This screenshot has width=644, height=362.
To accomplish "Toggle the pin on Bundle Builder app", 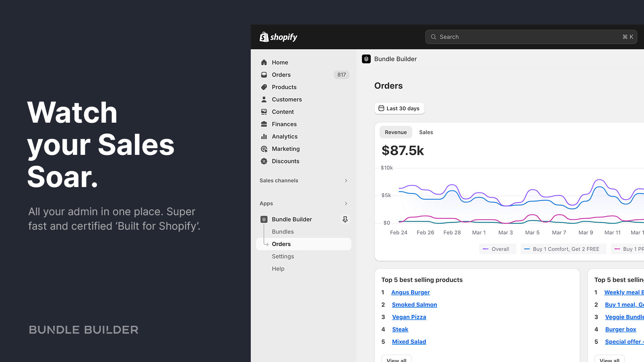I will (x=345, y=219).
